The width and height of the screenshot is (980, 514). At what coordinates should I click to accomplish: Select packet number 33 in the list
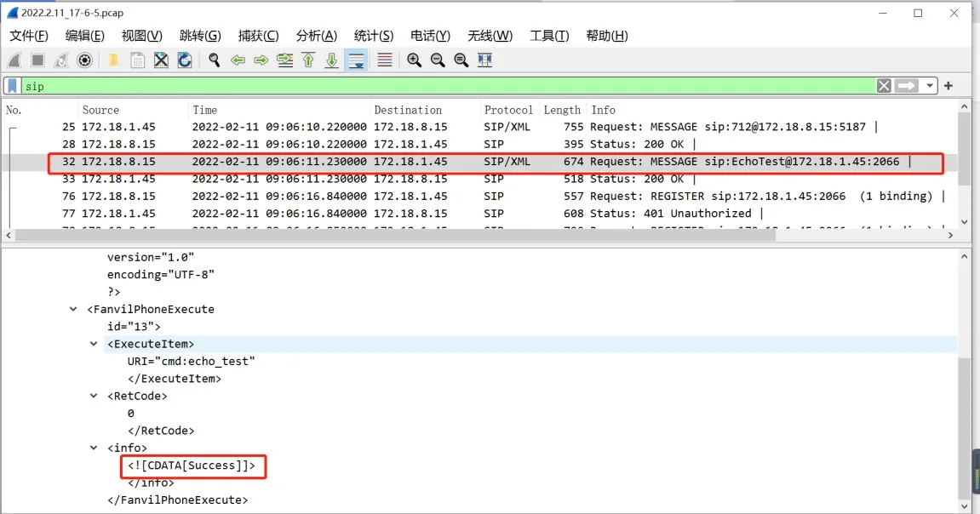pyautogui.click(x=255, y=179)
